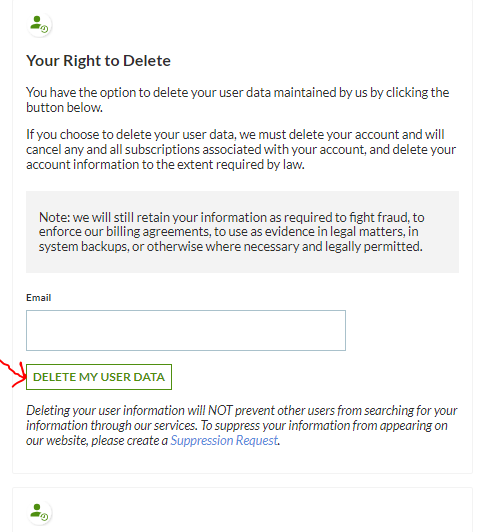Click the paragraph starting You have the option
The width and height of the screenshot is (483, 532).
(x=238, y=100)
